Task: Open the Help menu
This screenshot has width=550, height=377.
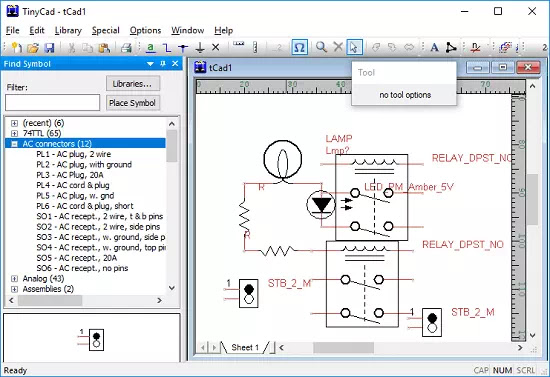Action: click(224, 31)
